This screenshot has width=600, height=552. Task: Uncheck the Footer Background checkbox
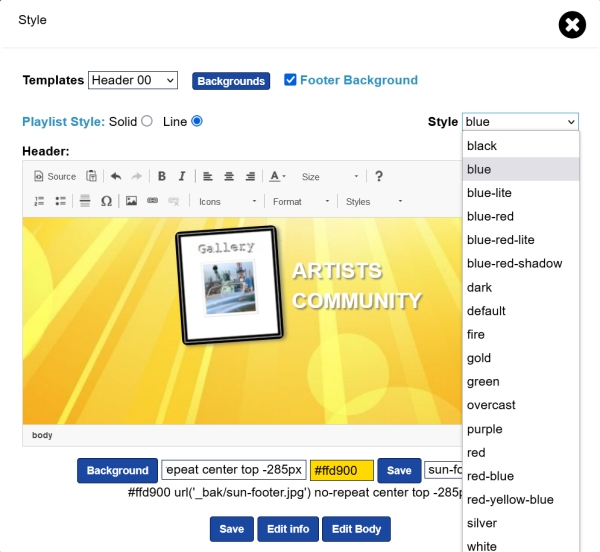click(x=291, y=80)
